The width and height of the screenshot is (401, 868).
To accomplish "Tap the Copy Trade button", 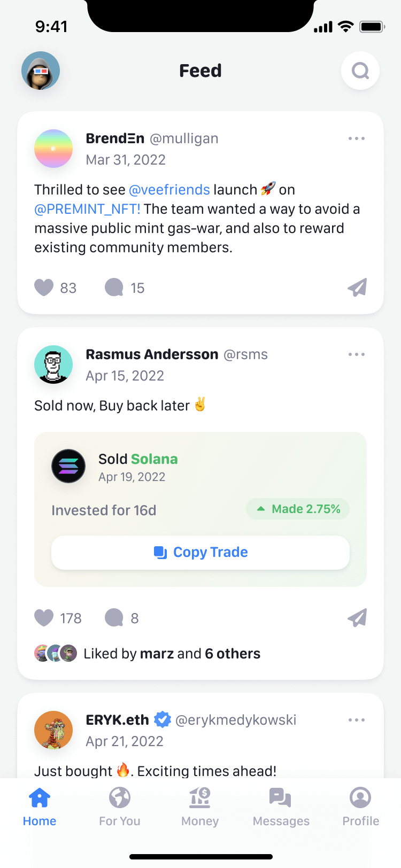I will [x=200, y=552].
